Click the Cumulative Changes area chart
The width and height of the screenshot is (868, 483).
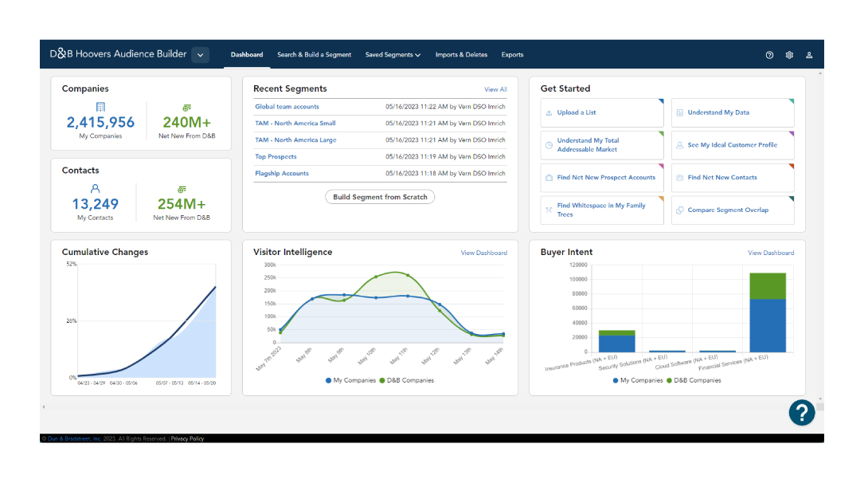(147, 321)
